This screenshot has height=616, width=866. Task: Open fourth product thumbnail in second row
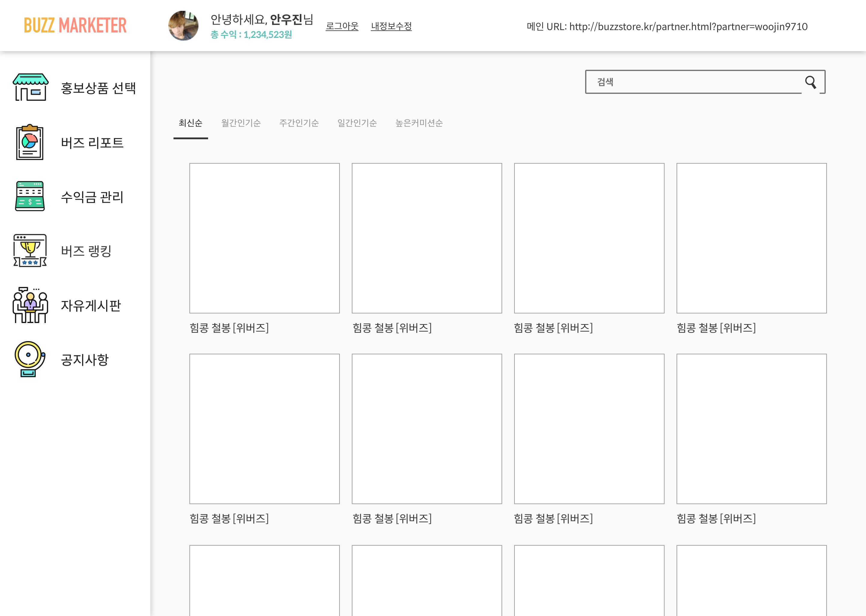point(751,429)
